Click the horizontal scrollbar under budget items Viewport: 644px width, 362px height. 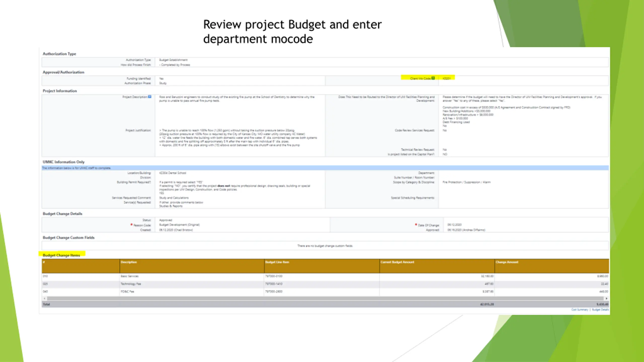point(325,298)
